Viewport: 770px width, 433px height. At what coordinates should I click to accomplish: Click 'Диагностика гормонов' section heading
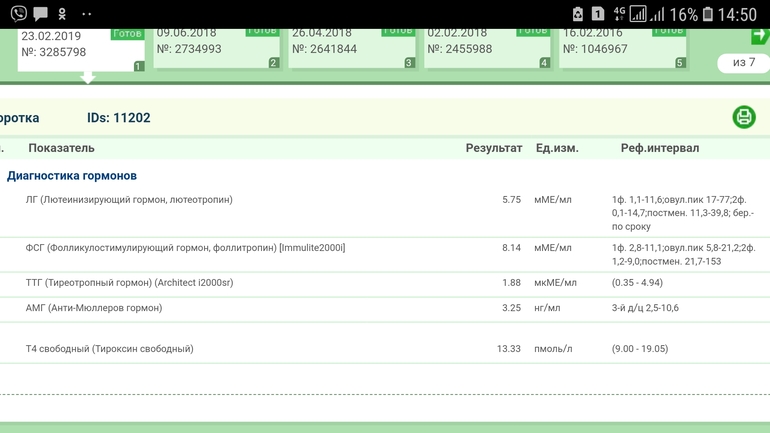click(72, 176)
